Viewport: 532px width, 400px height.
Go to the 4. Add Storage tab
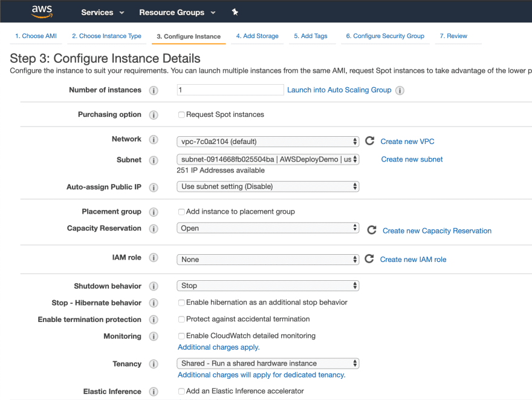click(257, 36)
